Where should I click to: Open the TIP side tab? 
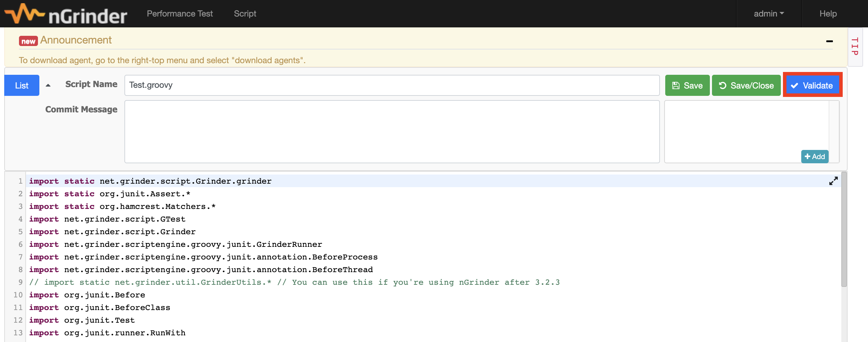point(855,46)
